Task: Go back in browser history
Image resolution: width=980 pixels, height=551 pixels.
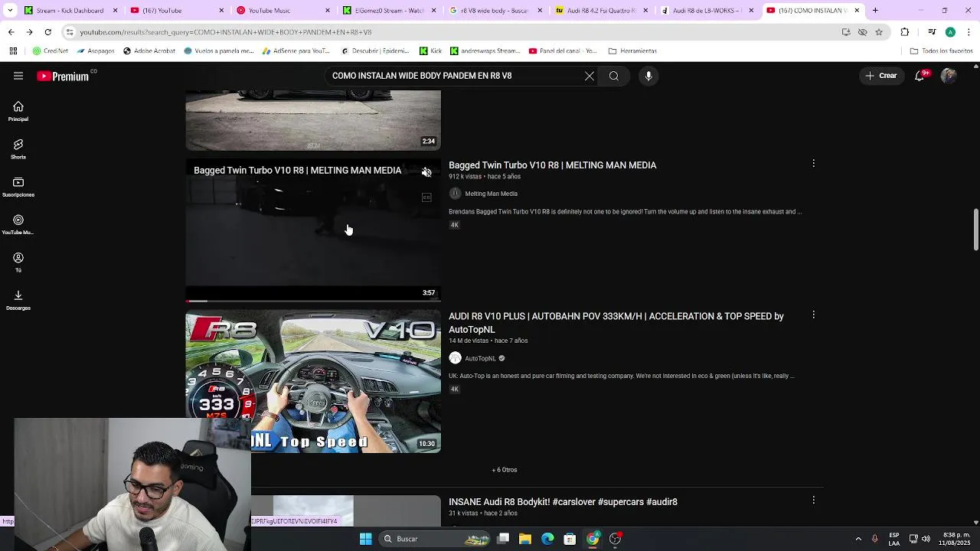Action: click(11, 32)
